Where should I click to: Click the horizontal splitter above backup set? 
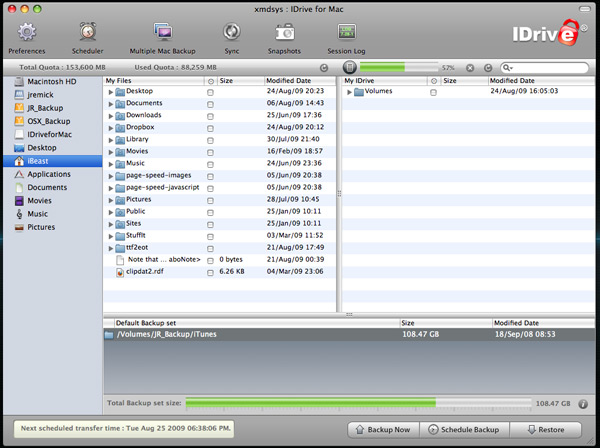tap(349, 314)
